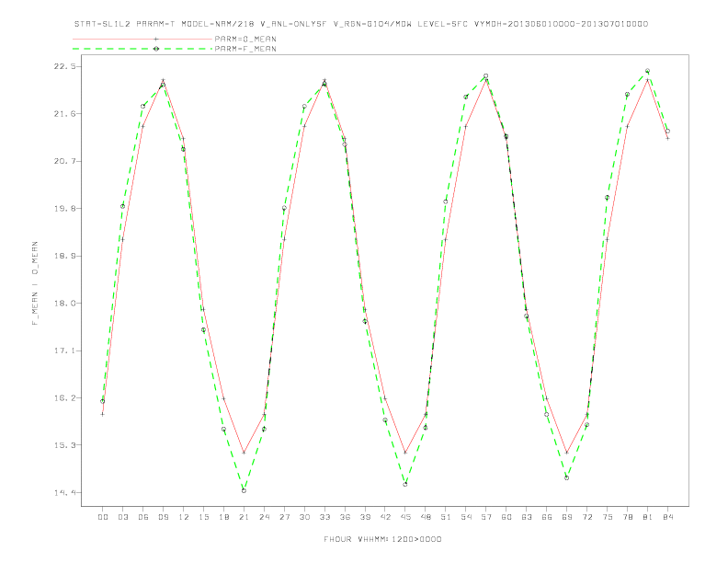Click x-axis forecast hour label 39
Screen dimensions: 728x563
coord(365,517)
